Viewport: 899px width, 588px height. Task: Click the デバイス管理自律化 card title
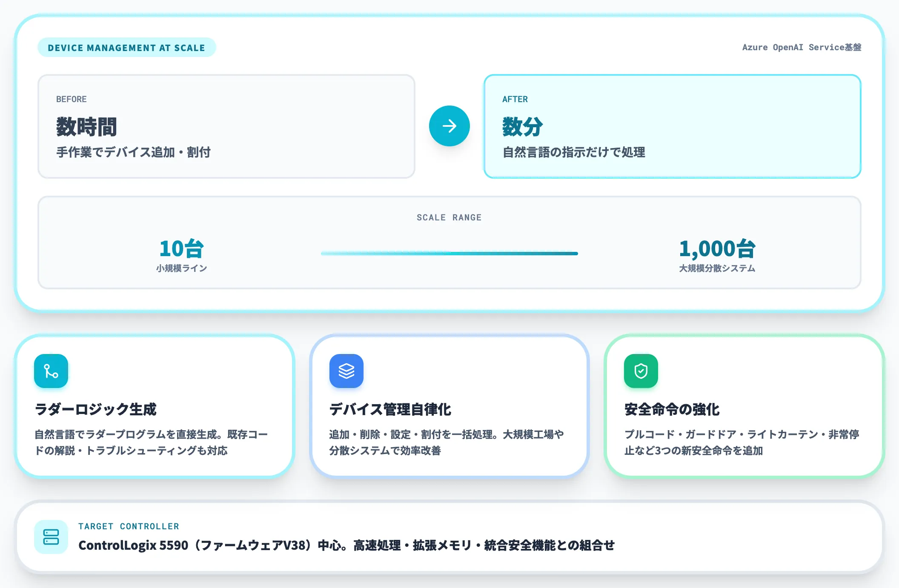pos(390,409)
